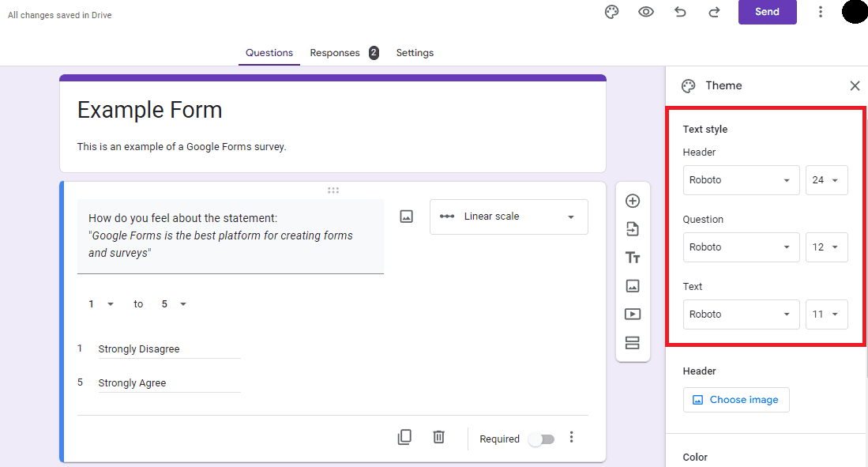Click the Theme panel palette icon

688,86
